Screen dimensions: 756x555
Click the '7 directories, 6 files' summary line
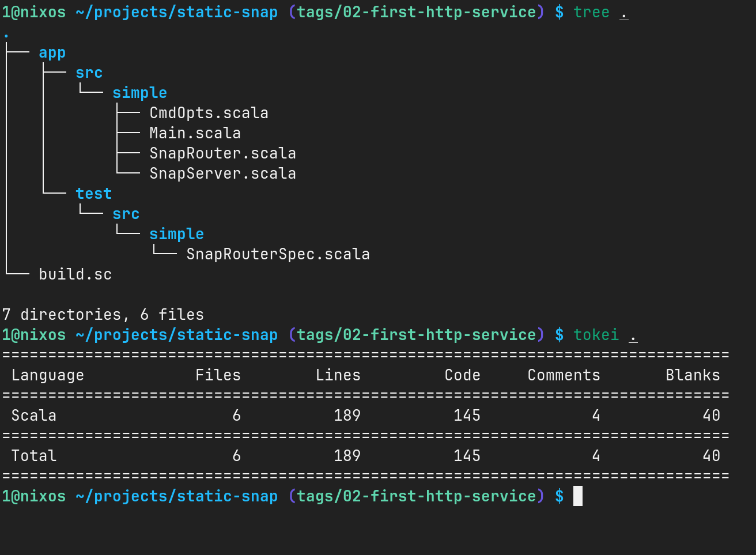coord(103,315)
